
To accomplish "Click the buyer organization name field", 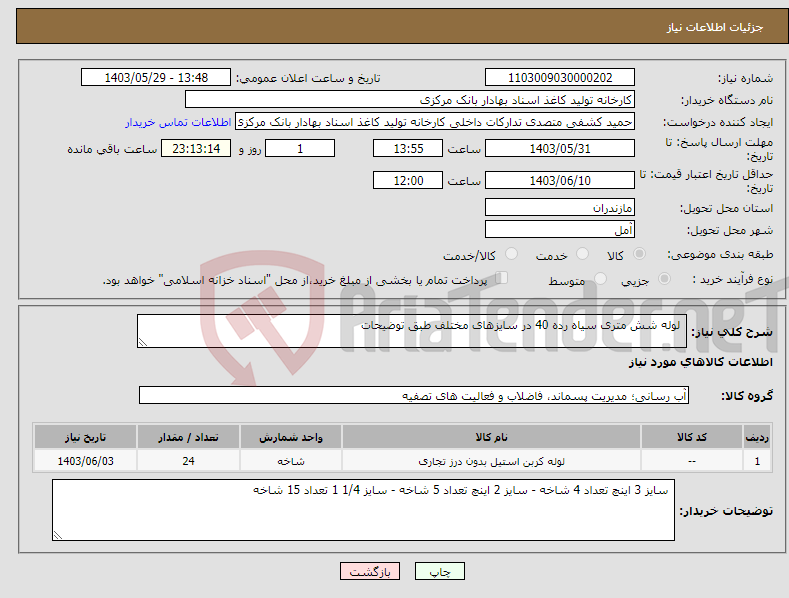I will point(410,100).
